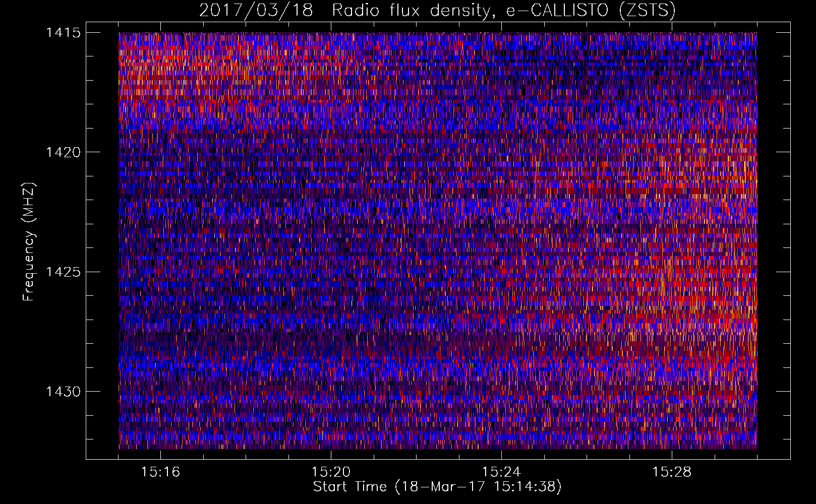Click the 'Frequency (MHZ)' axis title

[x=29, y=241]
